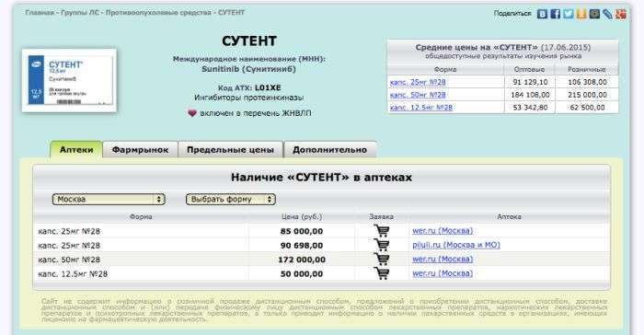The image size is (644, 335).
Task: Share via LiveJournal pencil icon
Action: (607, 14)
